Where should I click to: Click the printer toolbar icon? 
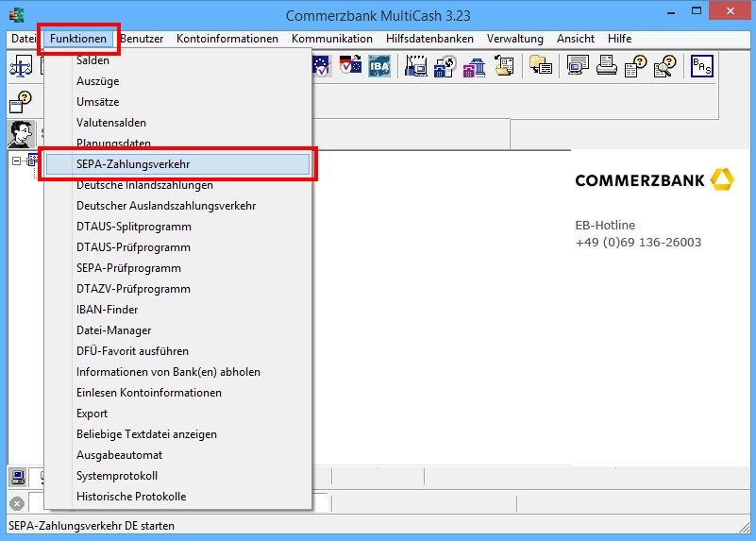(607, 65)
